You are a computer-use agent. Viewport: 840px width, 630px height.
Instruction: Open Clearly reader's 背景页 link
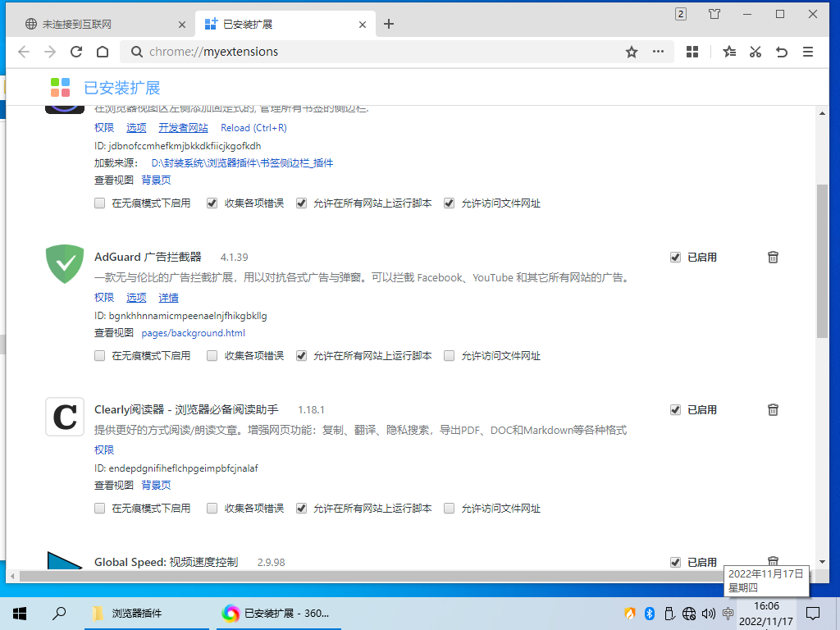tap(156, 486)
